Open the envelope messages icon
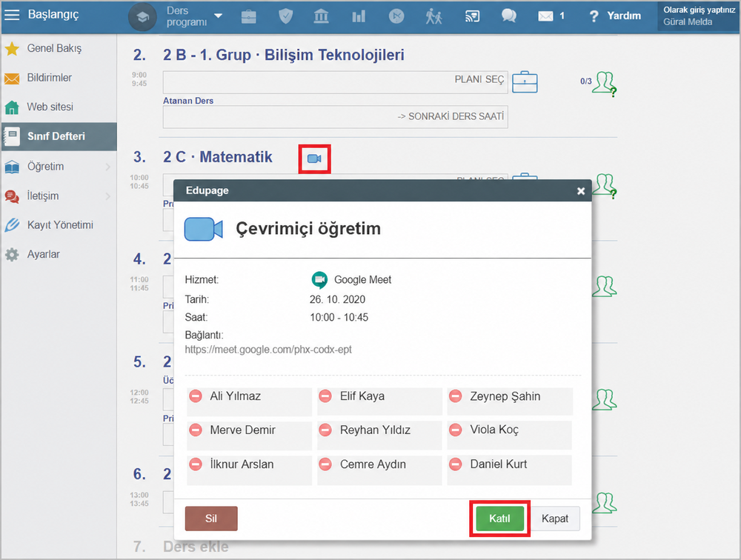The height and width of the screenshot is (560, 741). [545, 16]
